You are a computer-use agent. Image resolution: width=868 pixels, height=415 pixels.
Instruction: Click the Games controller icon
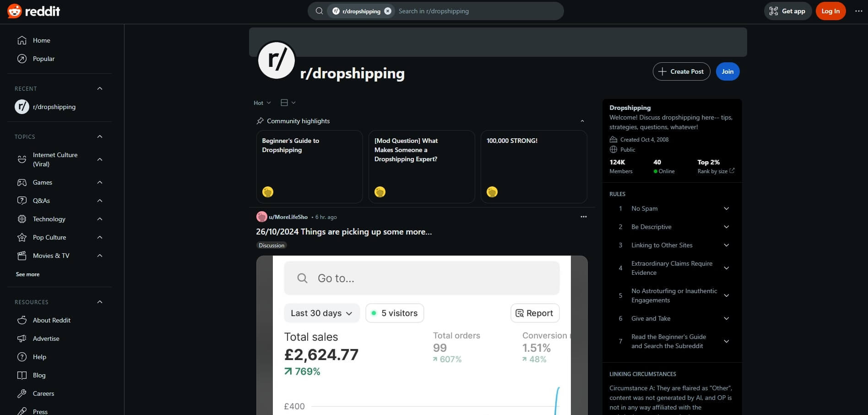[x=22, y=182]
